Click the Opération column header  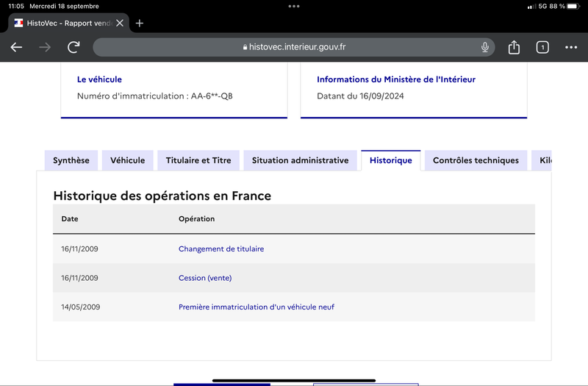196,218
